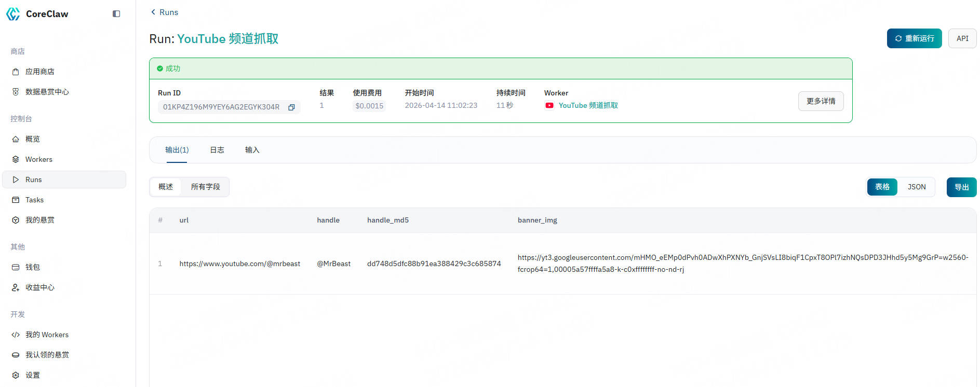Open the 钱包 wallet page
The image size is (980, 387).
(x=32, y=267)
